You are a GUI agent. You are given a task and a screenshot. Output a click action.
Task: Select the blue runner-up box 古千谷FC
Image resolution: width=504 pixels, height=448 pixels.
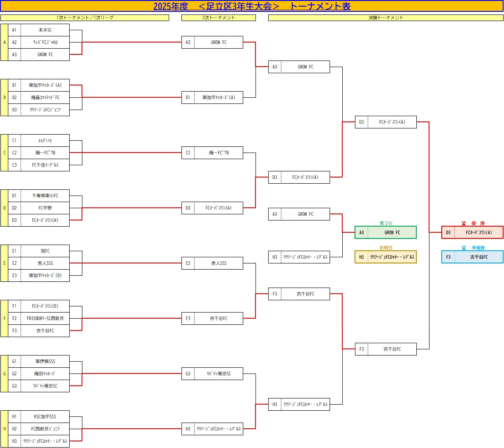pyautogui.click(x=472, y=257)
